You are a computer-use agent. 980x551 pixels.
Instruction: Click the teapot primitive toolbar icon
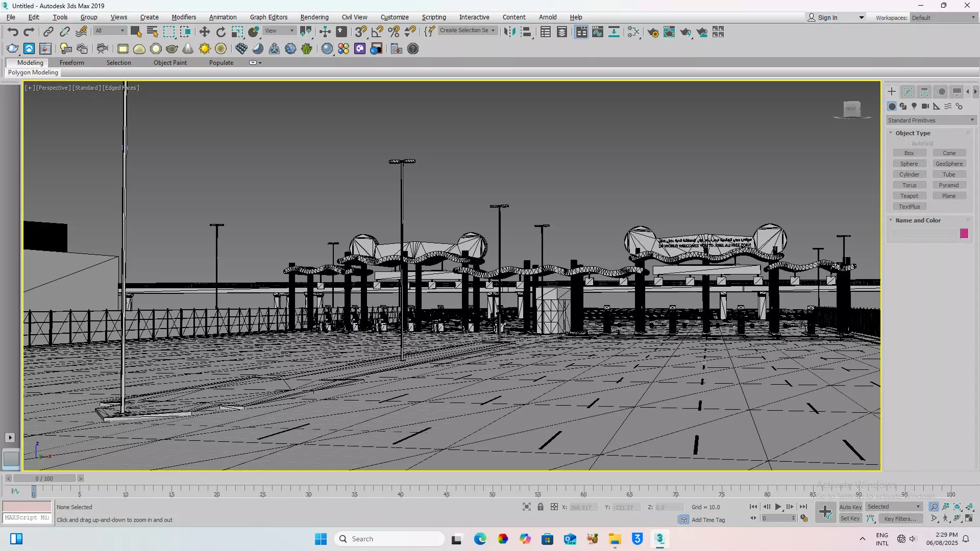pyautogui.click(x=171, y=48)
